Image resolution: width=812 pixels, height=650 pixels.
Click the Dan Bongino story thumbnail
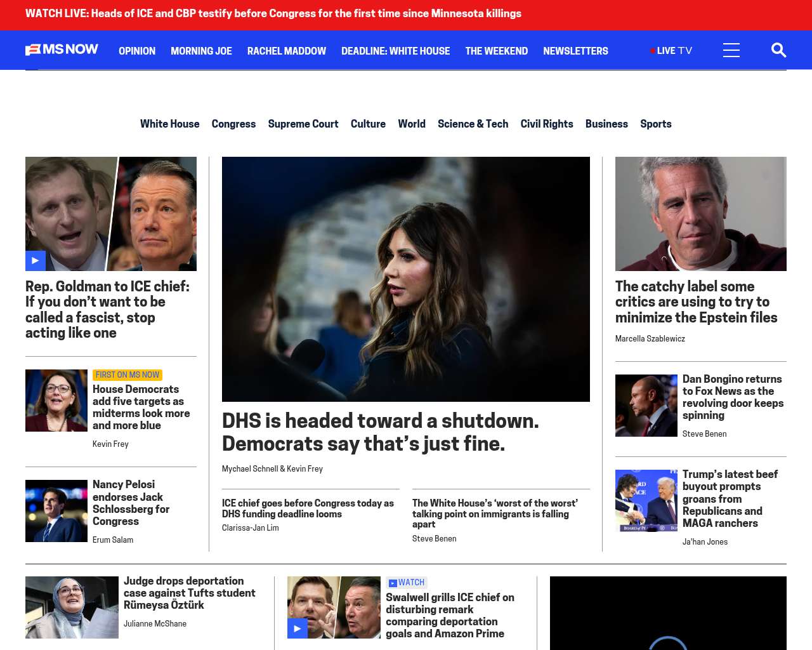tap(646, 406)
